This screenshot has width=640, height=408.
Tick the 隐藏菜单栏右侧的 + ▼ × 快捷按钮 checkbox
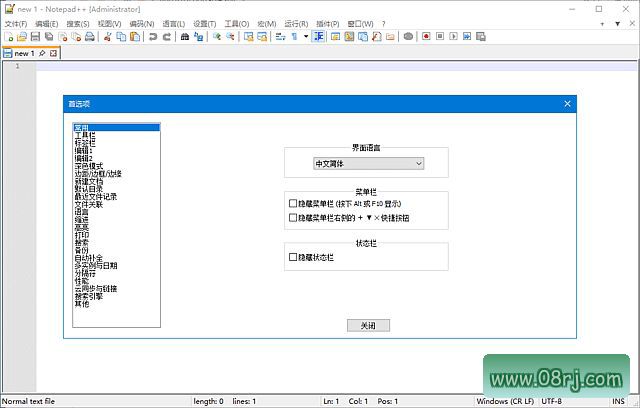293,217
